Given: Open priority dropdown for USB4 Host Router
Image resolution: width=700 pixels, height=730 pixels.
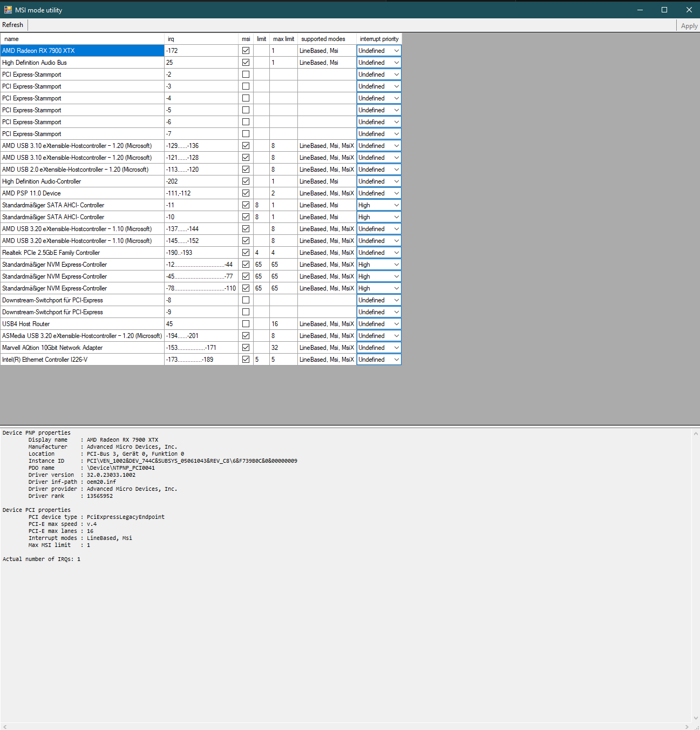Looking at the screenshot, I should tap(396, 324).
